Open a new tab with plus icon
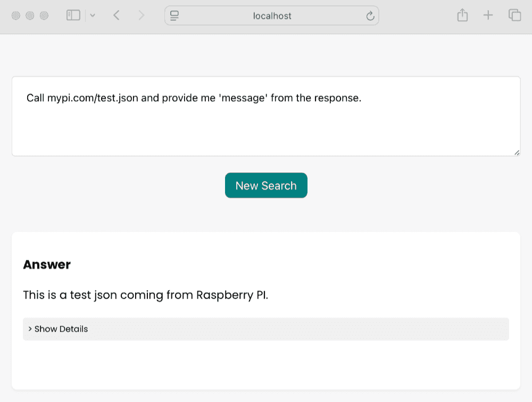The height and width of the screenshot is (402, 532). (488, 15)
